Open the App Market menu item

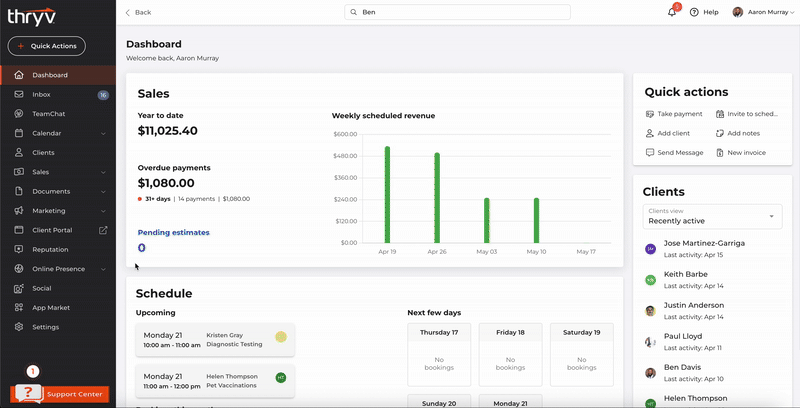click(x=58, y=308)
